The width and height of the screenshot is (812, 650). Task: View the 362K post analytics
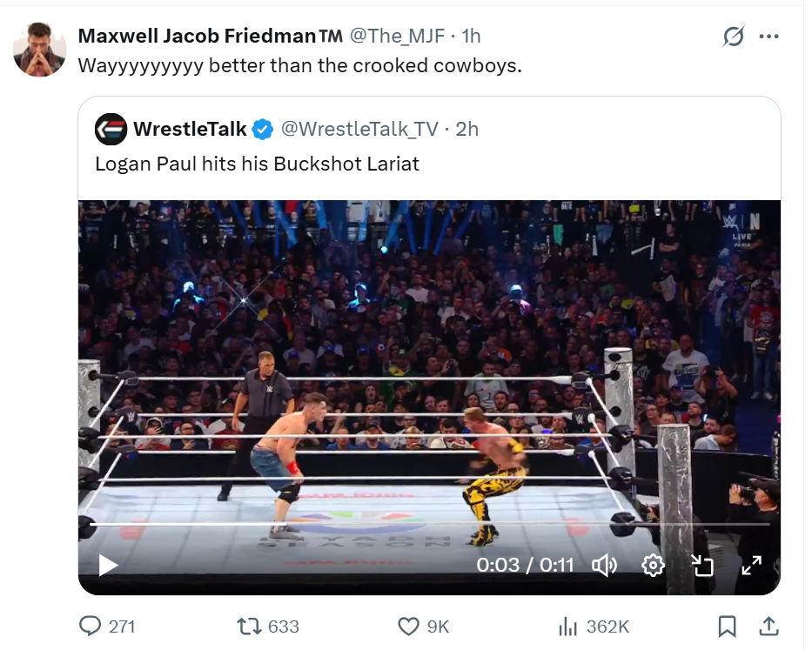[x=567, y=627]
